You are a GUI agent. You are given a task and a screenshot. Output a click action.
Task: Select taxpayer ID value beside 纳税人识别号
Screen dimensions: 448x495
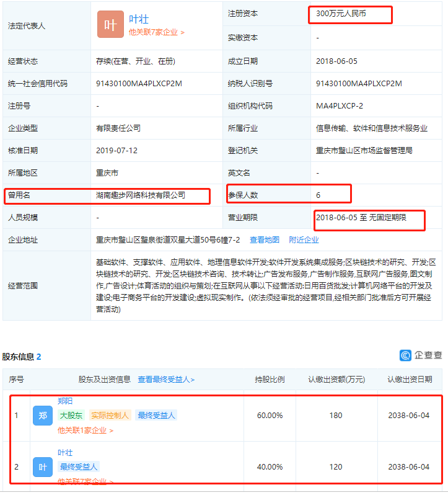[359, 84]
